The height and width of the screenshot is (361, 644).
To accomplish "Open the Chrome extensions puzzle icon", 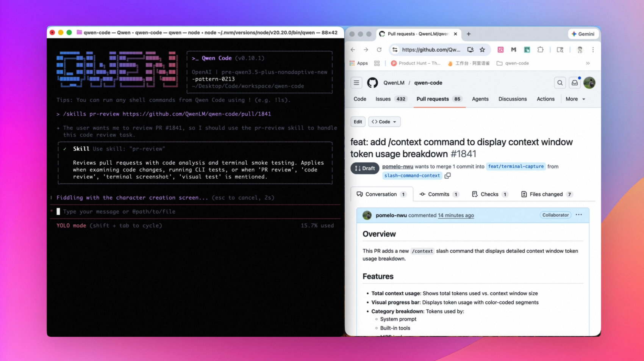I will 541,50.
